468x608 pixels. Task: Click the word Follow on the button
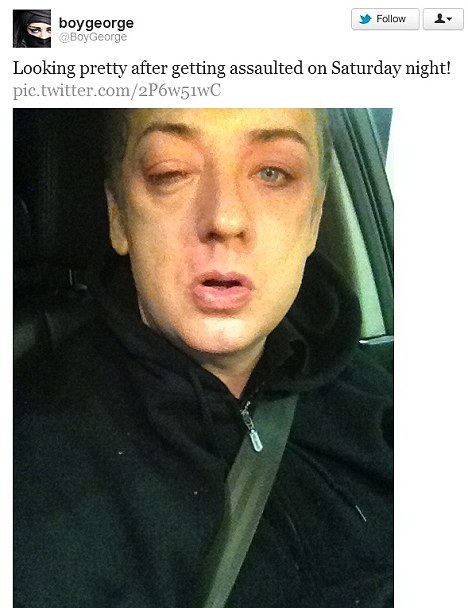pyautogui.click(x=391, y=19)
